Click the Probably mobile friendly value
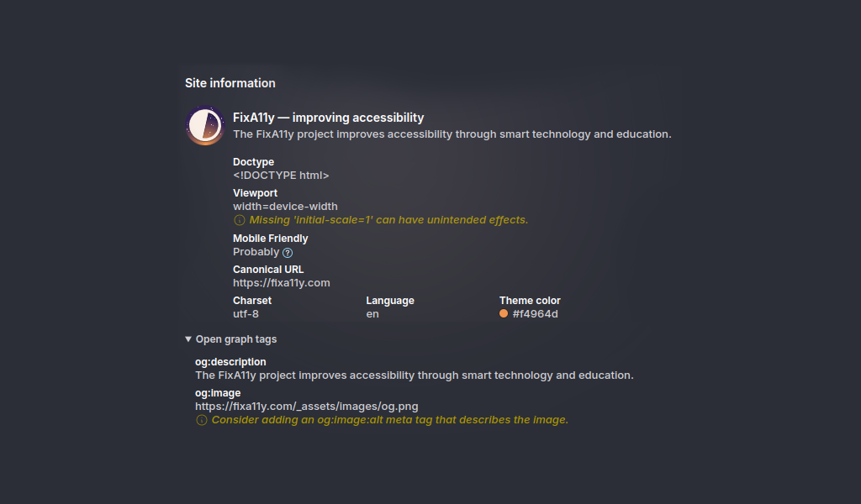 (x=256, y=252)
